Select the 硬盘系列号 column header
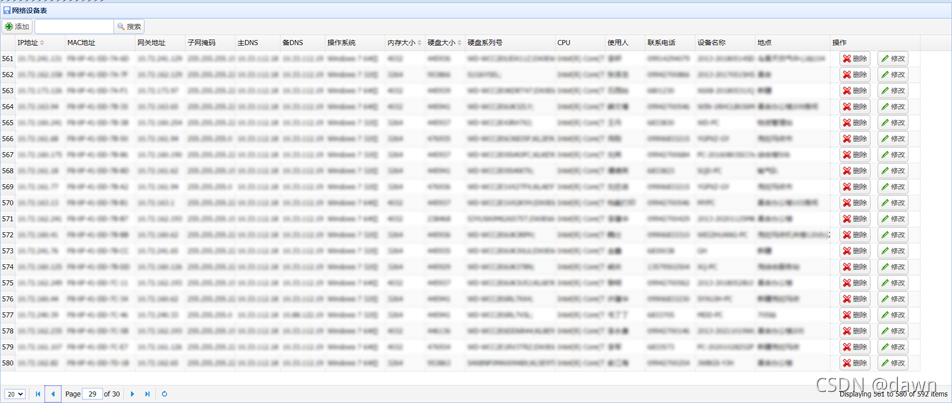The width and height of the screenshot is (952, 403). point(509,43)
